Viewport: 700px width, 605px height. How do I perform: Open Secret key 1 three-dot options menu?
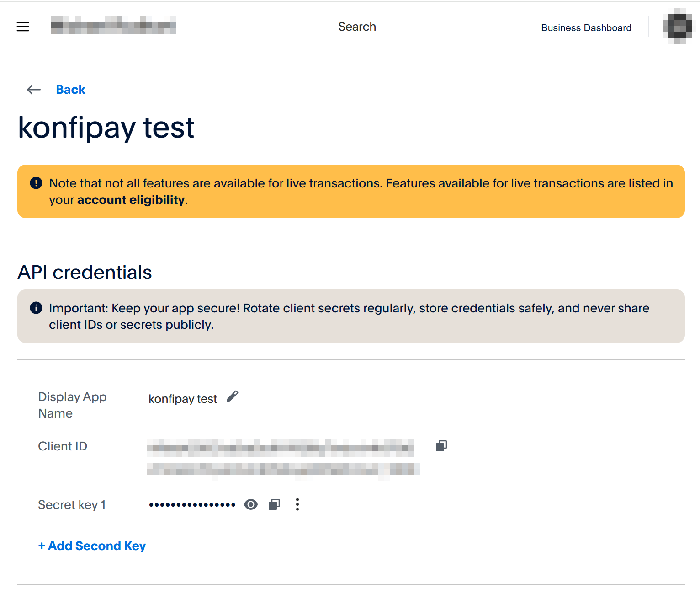pos(297,504)
